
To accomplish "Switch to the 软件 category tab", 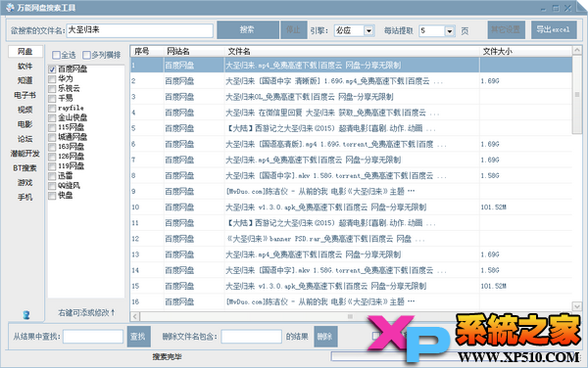I will pyautogui.click(x=25, y=67).
